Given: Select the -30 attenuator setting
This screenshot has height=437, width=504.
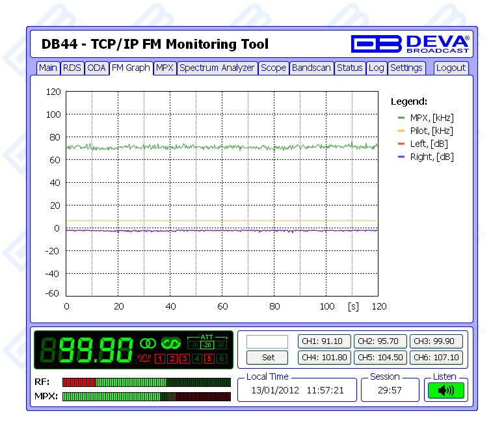Looking at the screenshot, I should [x=220, y=345].
